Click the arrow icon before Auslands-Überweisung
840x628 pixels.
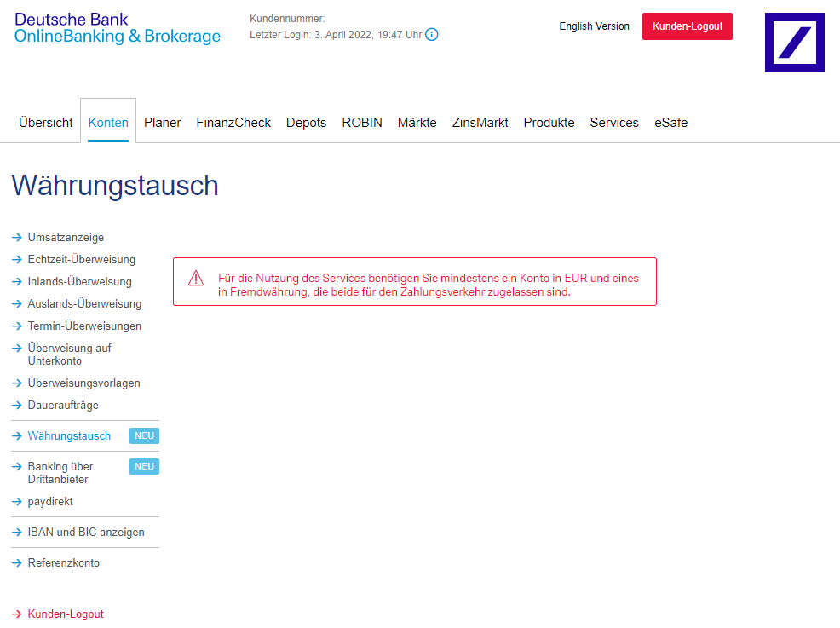[17, 304]
